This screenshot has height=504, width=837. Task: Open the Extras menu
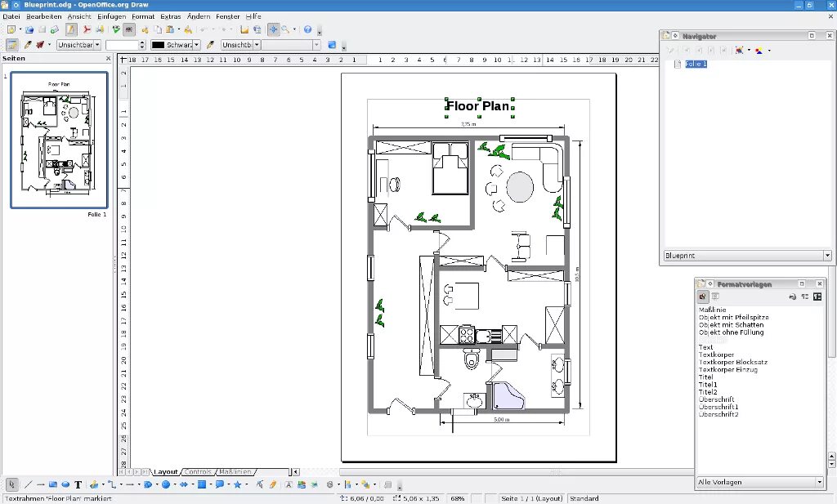[x=170, y=16]
